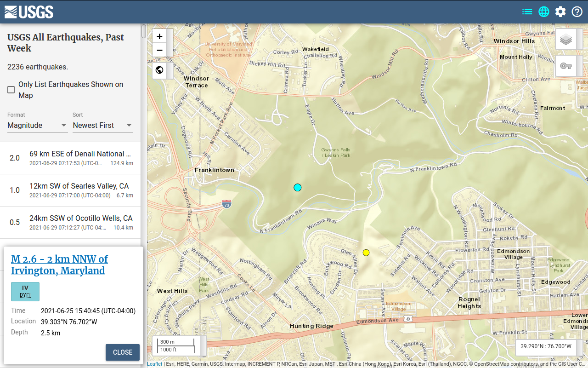588x368 pixels.
Task: Click the West Hills map label
Action: tap(172, 291)
